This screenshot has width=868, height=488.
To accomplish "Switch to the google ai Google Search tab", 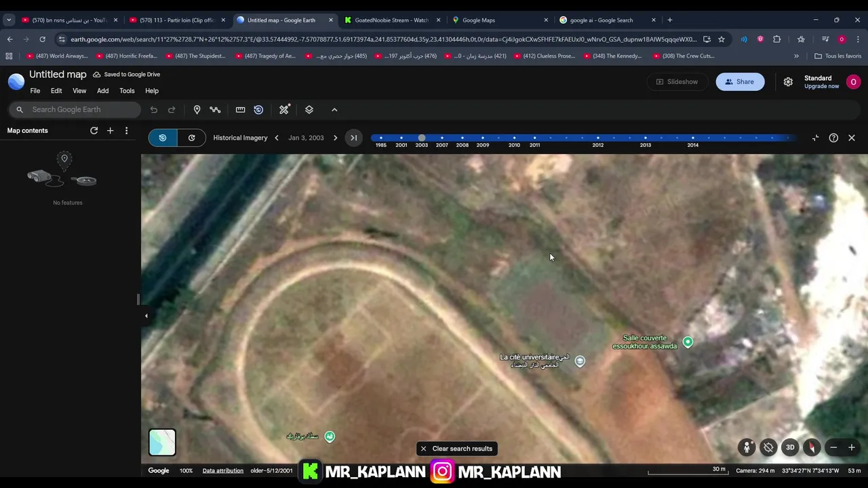I will [606, 20].
